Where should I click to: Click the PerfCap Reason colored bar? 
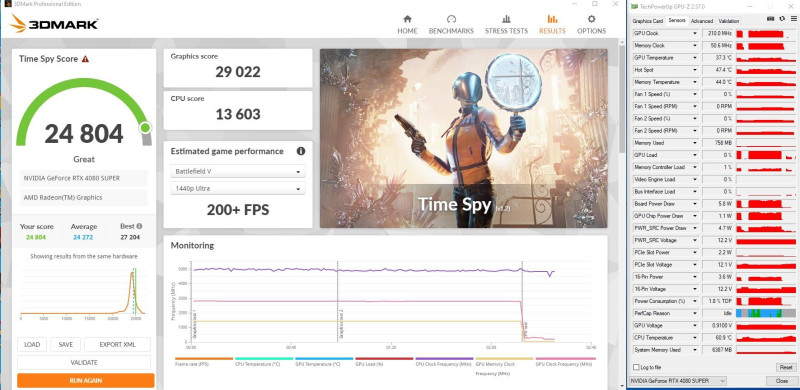click(765, 313)
